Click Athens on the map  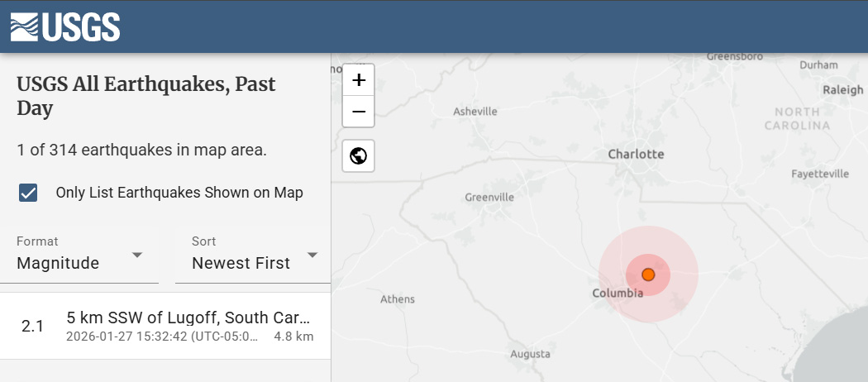click(x=397, y=298)
